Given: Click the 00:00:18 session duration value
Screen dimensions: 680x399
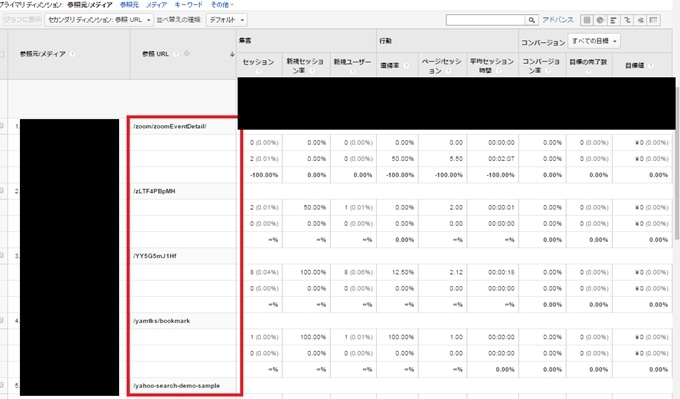Looking at the screenshot, I should pos(501,272).
